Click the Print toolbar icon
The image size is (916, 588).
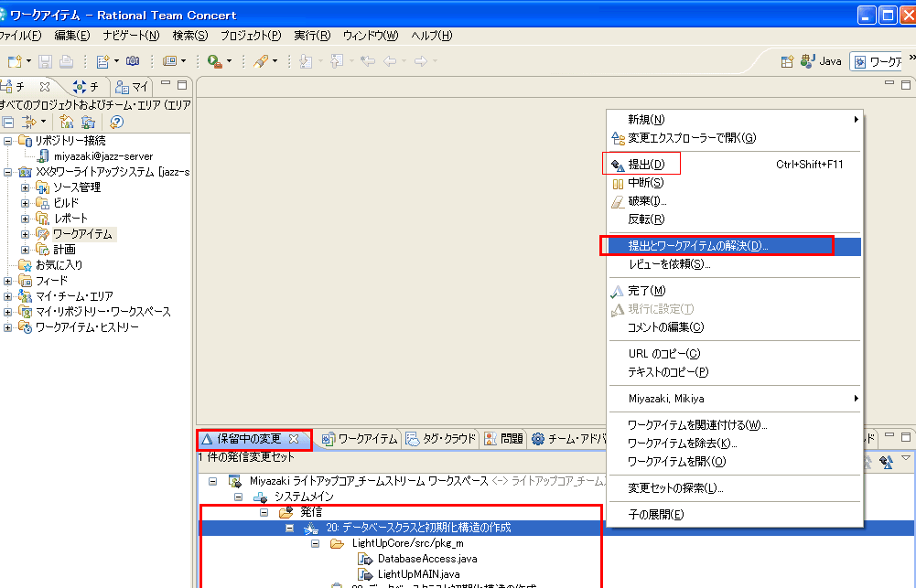point(66,61)
